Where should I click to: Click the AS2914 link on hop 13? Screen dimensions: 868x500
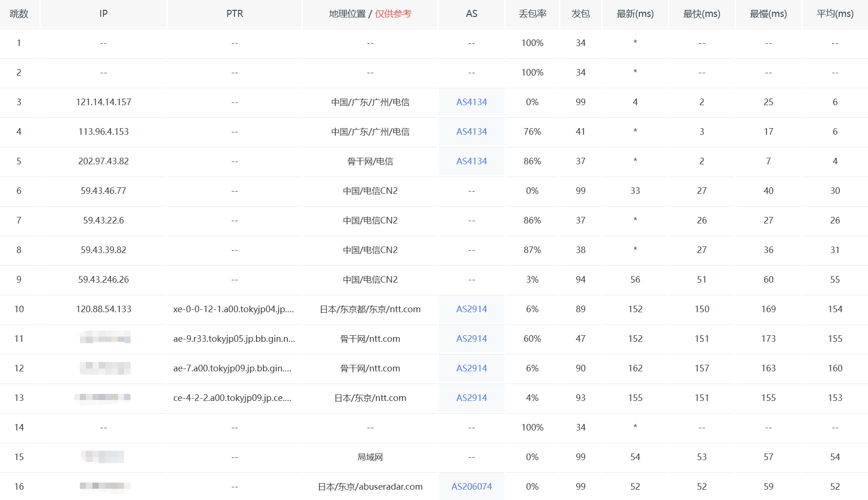tap(471, 398)
